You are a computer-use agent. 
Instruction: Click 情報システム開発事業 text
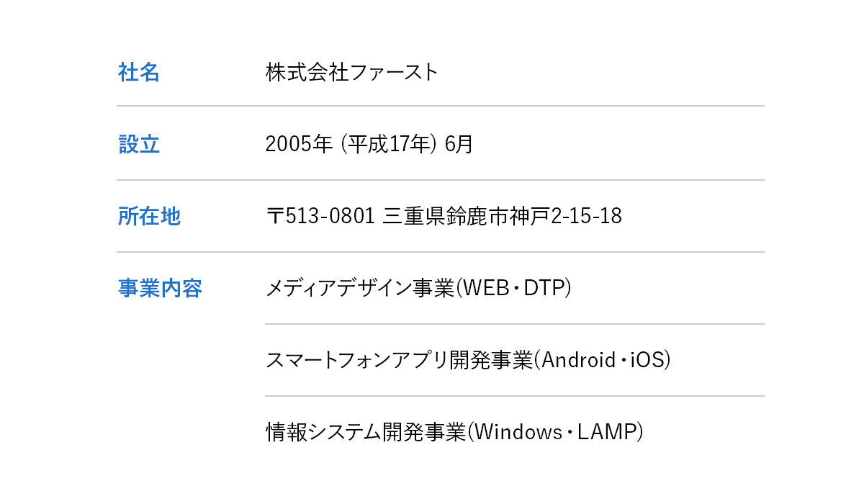click(x=366, y=432)
